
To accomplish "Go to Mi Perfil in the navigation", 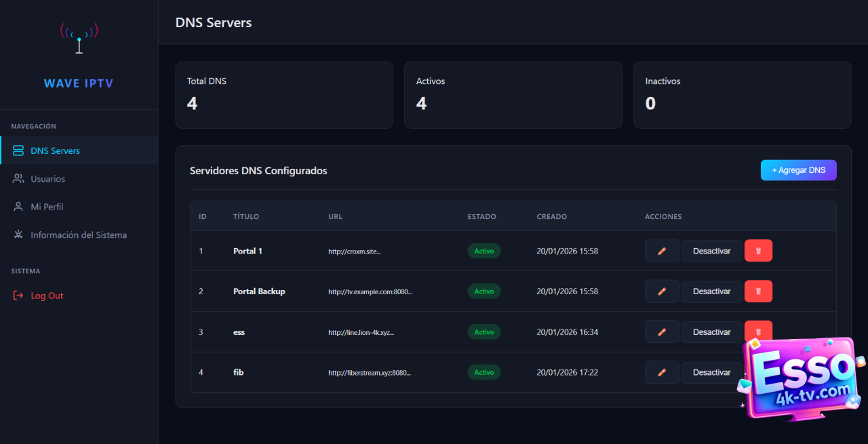I will [47, 207].
